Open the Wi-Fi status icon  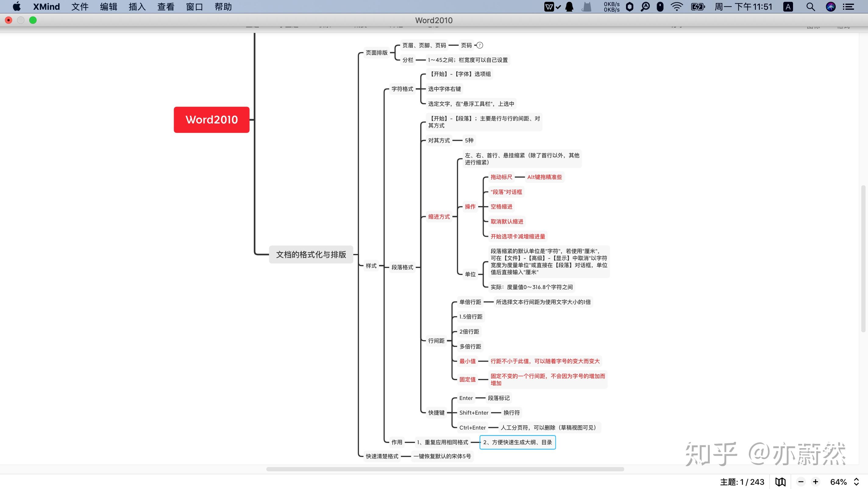click(x=677, y=7)
